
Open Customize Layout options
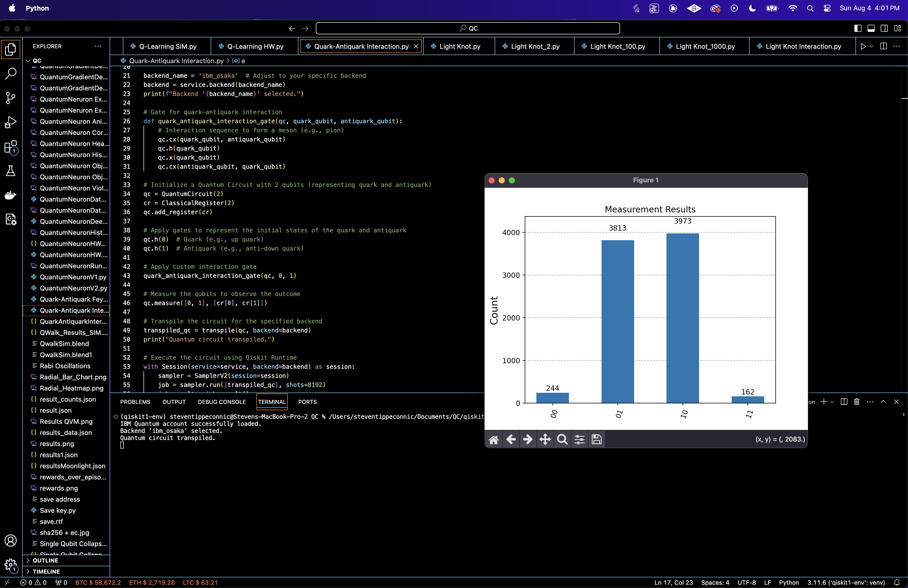tap(897, 28)
